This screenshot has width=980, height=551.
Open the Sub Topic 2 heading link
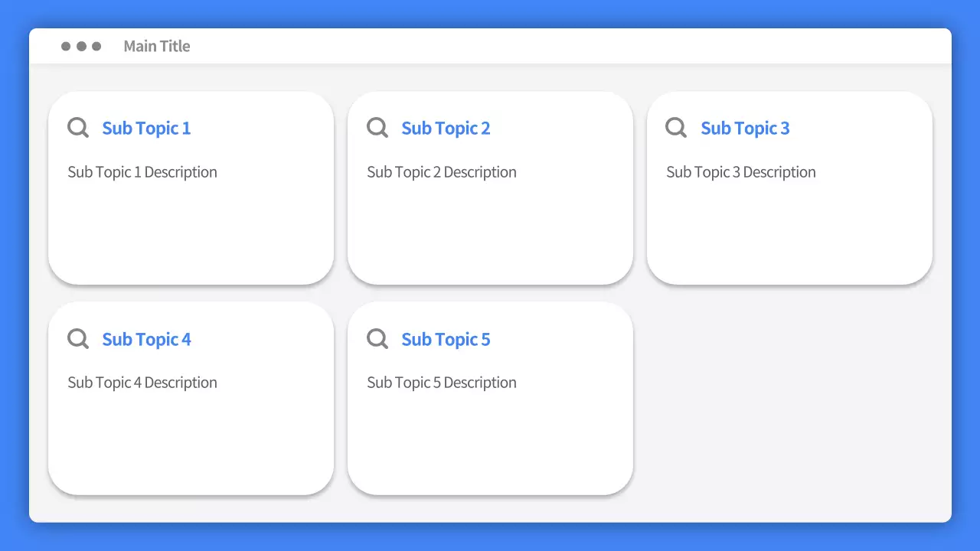pos(446,128)
